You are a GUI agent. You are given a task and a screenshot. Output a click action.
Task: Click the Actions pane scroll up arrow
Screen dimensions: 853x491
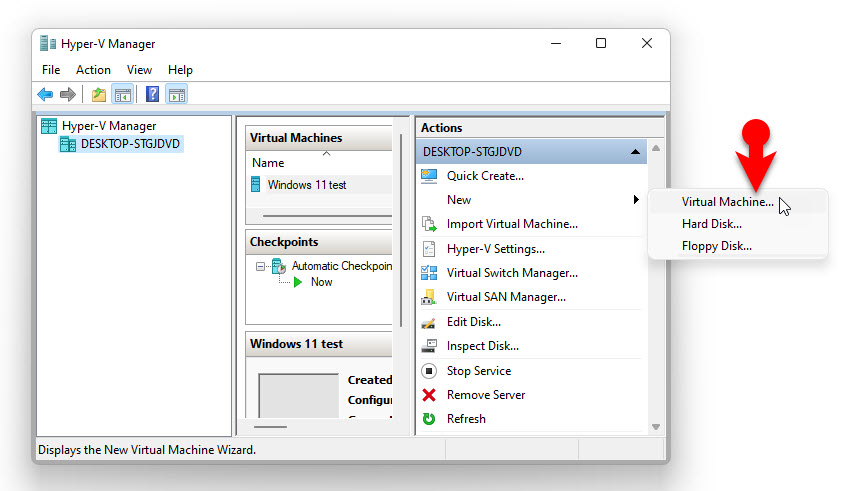(x=656, y=148)
